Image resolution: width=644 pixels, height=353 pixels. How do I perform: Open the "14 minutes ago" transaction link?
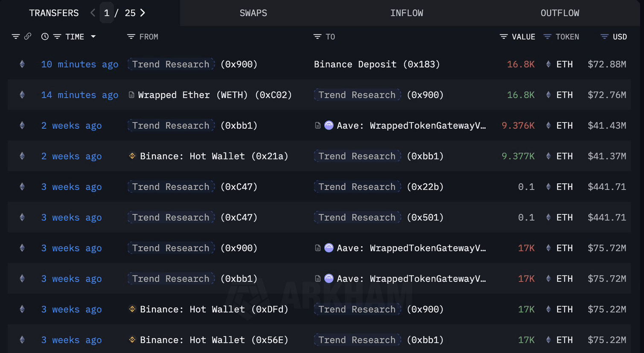click(x=80, y=95)
